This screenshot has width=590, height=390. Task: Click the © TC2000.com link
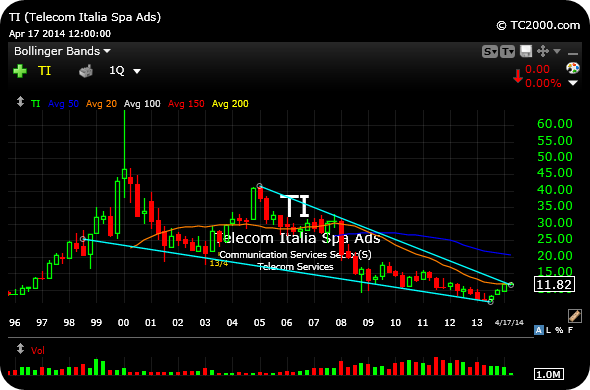(x=538, y=25)
